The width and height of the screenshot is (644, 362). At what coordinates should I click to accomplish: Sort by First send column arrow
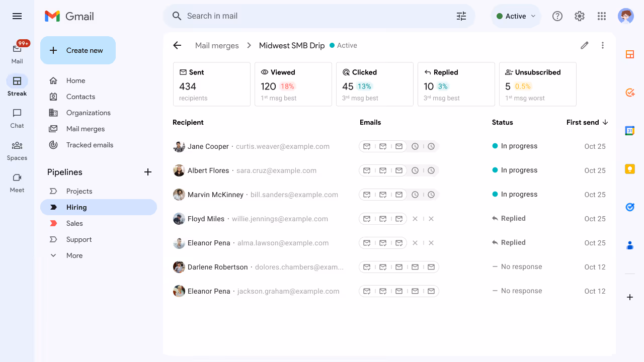click(605, 122)
